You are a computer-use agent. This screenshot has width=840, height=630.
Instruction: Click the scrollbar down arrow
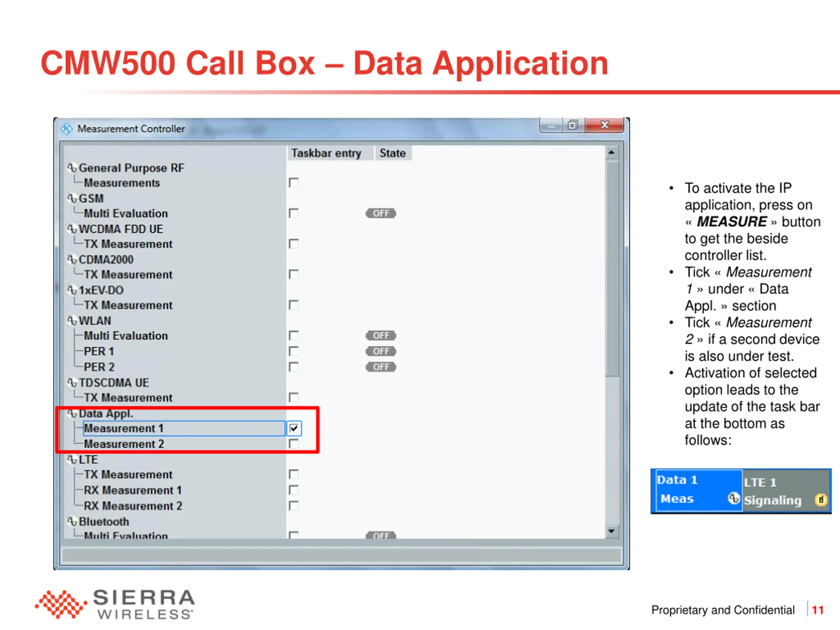click(x=611, y=531)
